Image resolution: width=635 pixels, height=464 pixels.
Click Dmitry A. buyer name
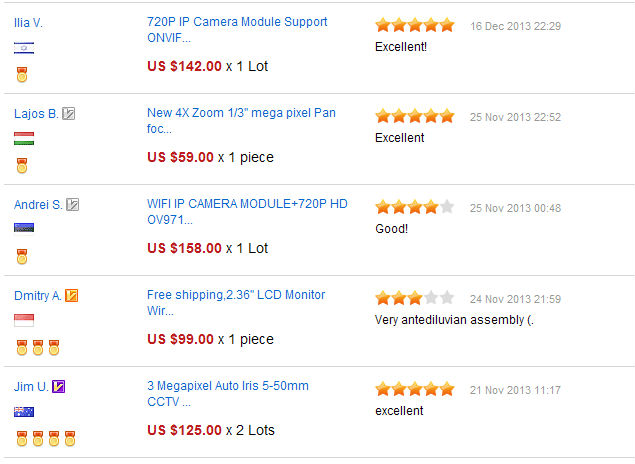coord(38,296)
